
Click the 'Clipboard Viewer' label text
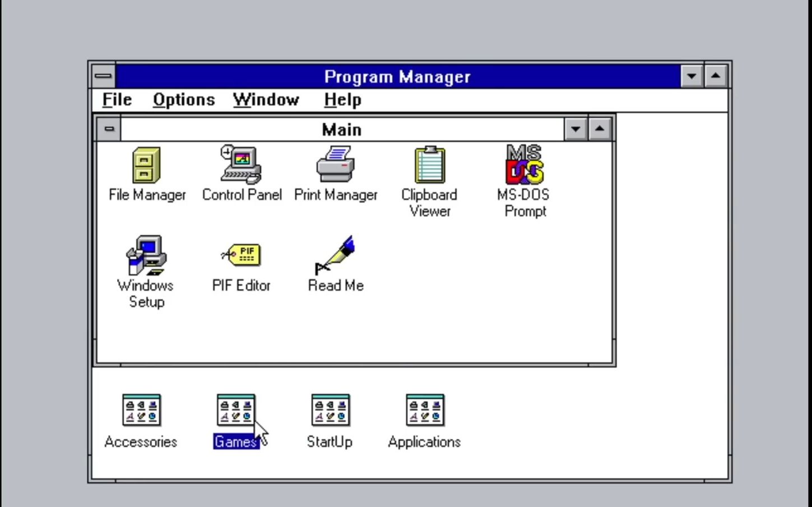pos(429,203)
